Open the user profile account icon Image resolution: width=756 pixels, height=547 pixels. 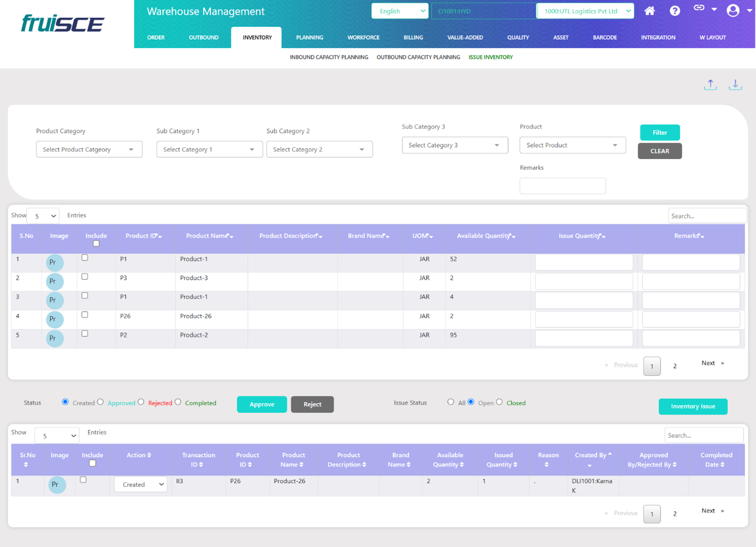[x=733, y=11]
